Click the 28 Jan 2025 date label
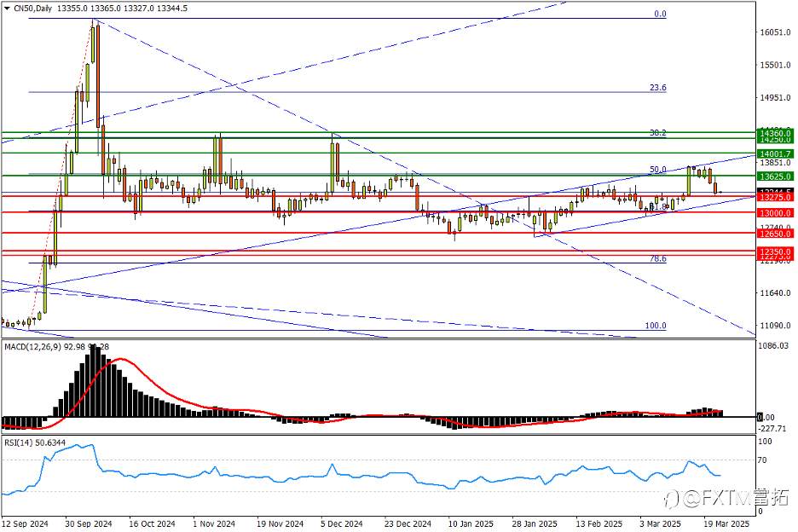The height and width of the screenshot is (532, 798). pos(535,523)
